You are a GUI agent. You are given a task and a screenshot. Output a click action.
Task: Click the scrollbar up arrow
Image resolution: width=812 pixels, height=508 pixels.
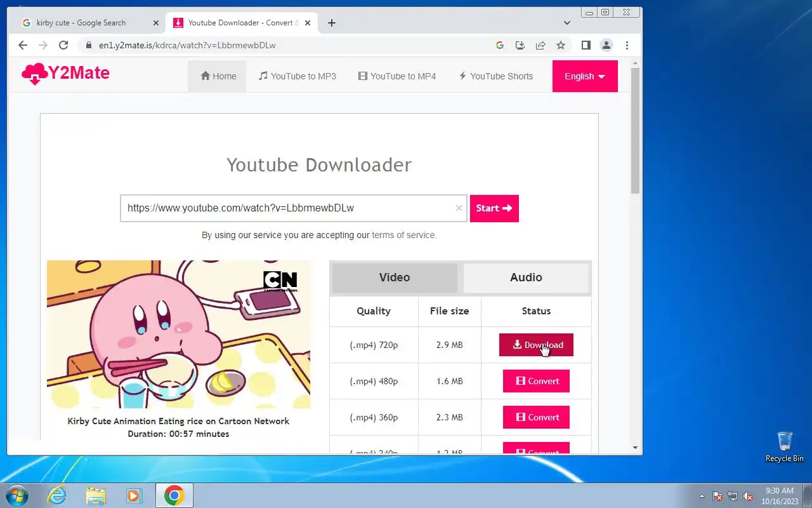click(x=636, y=62)
